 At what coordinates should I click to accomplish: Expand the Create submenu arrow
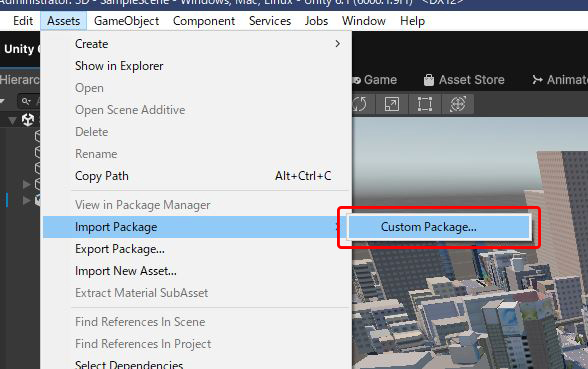pyautogui.click(x=338, y=44)
